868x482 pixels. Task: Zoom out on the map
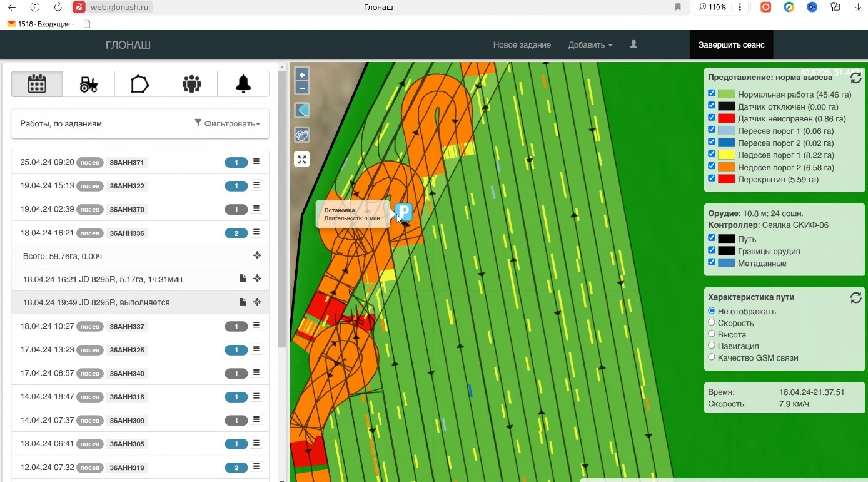pyautogui.click(x=302, y=88)
